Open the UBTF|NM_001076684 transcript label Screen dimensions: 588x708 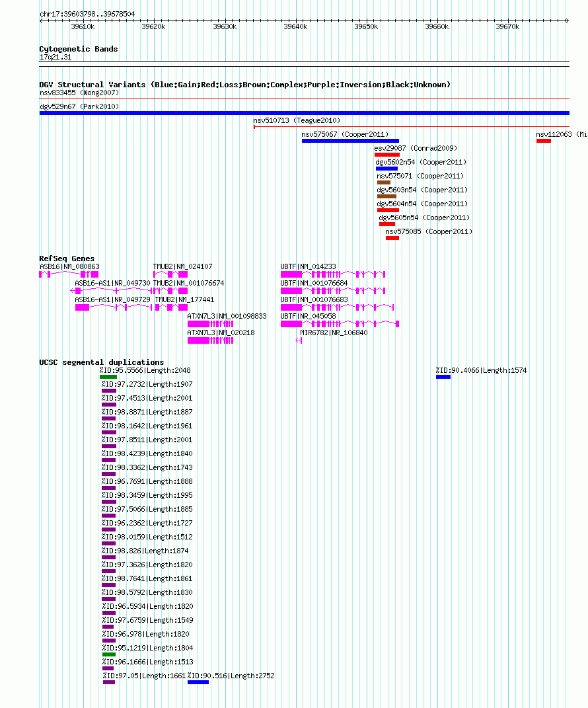click(314, 283)
